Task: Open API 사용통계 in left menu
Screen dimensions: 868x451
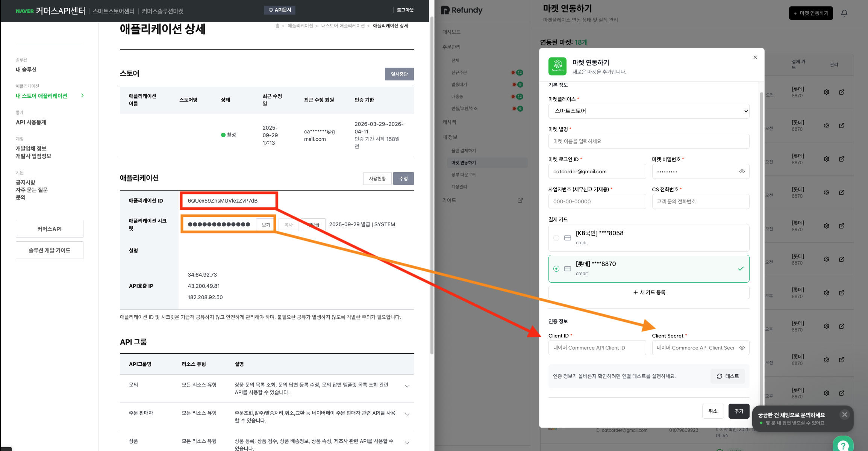Action: (31, 122)
